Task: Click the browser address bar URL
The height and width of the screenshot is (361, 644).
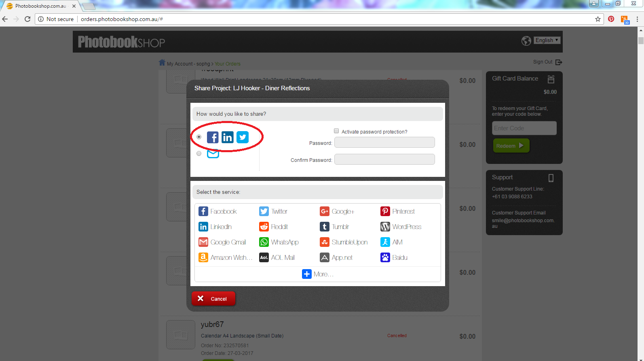Action: [122, 19]
